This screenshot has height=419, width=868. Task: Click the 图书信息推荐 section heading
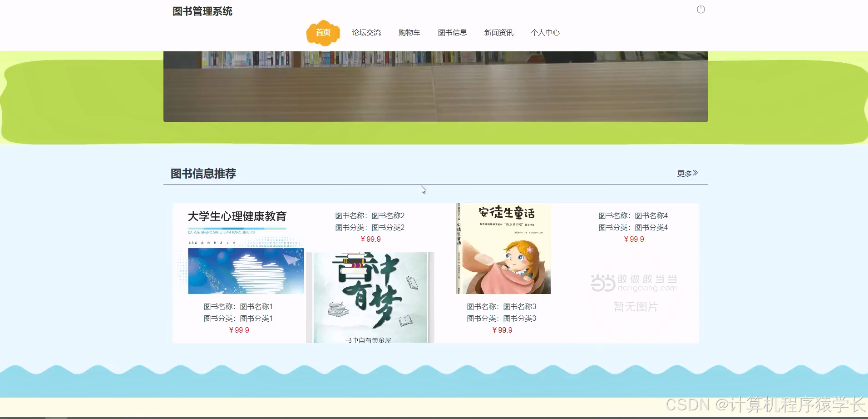coord(202,174)
